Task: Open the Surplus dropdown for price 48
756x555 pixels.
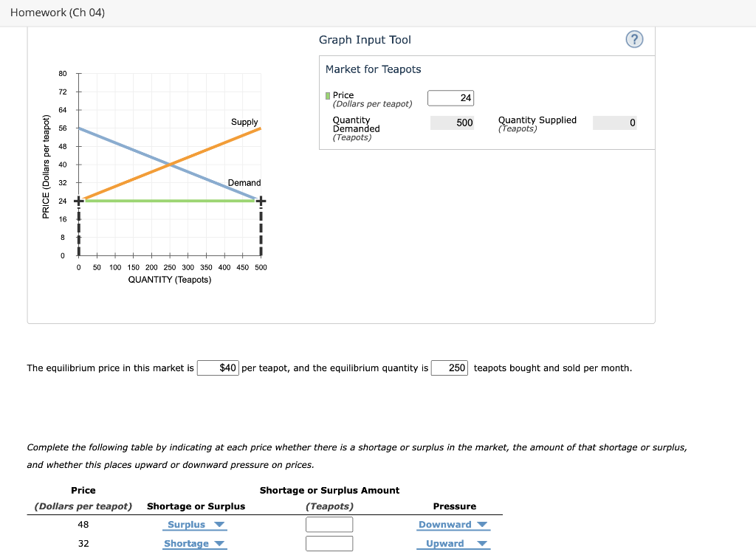Action: 194,524
